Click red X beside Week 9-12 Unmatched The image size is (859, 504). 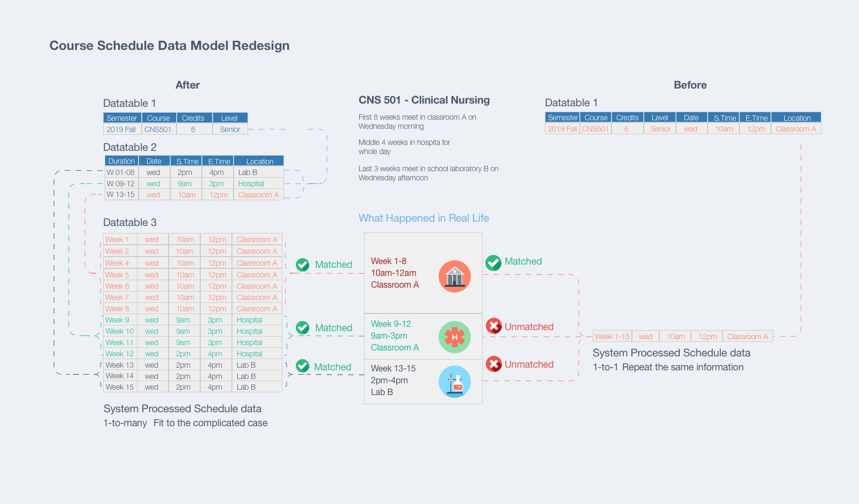pos(494,326)
